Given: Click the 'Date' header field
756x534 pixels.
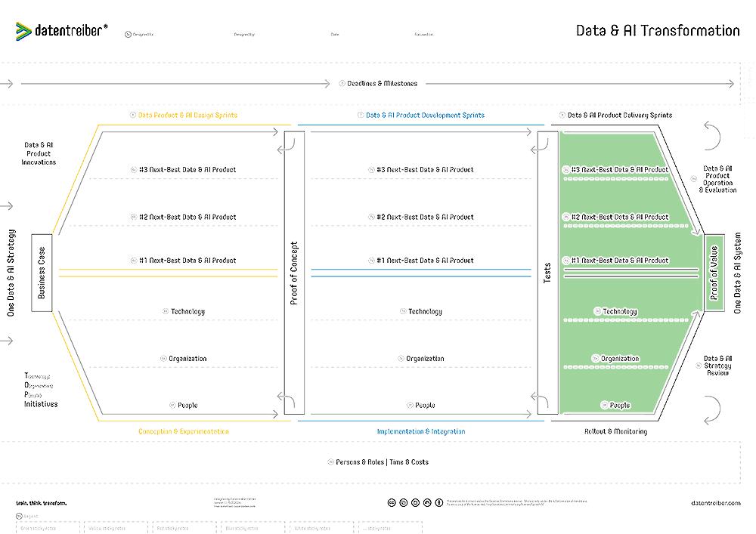Looking at the screenshot, I should click(335, 35).
